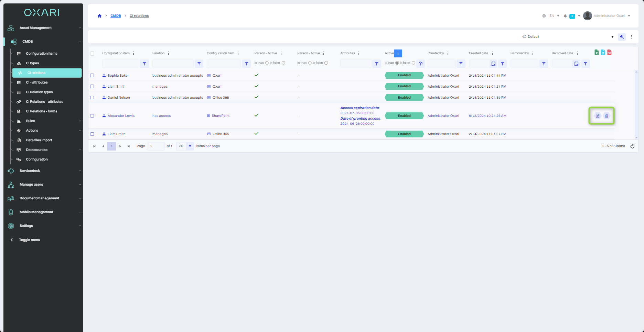Tick the checkbox for Sophia Baker row

pos(92,76)
